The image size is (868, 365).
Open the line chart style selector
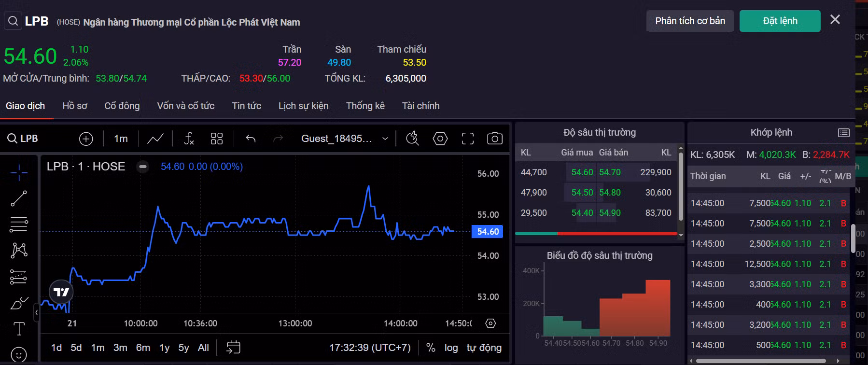click(155, 139)
